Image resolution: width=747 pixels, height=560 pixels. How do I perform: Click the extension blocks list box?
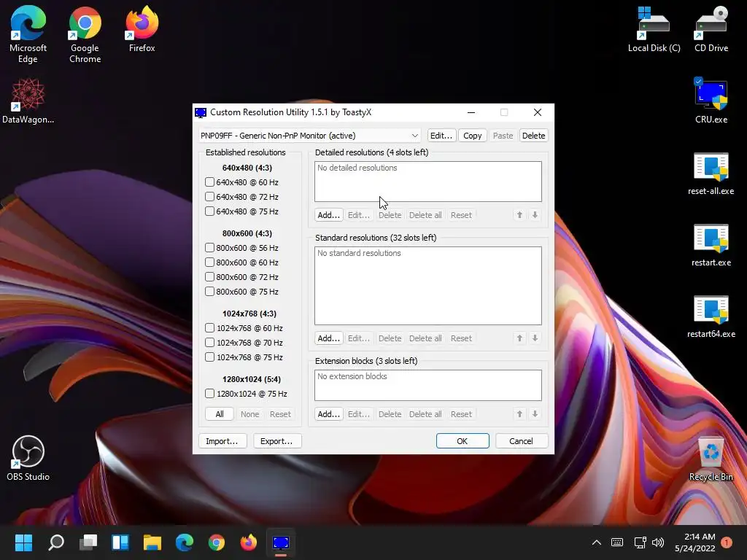[x=427, y=385]
